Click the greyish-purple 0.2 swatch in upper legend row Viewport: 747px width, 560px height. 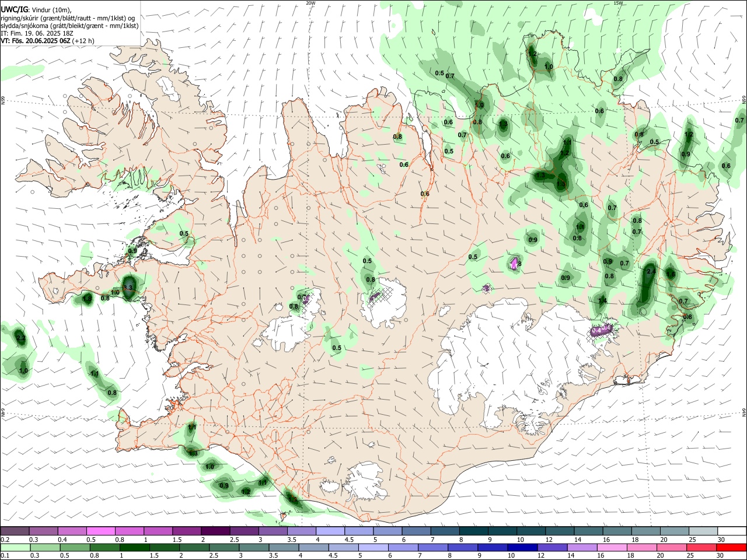(15, 531)
